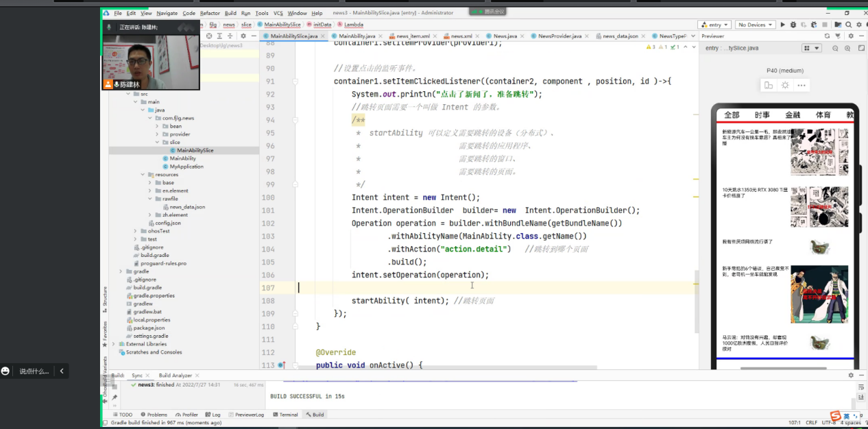Toggle the multi-device preview icon under P40

coord(769,86)
